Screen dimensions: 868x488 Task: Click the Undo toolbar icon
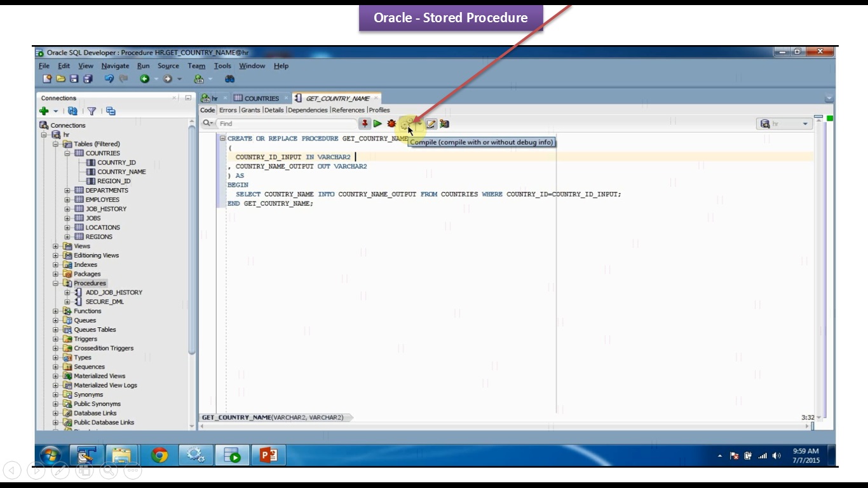pos(109,79)
